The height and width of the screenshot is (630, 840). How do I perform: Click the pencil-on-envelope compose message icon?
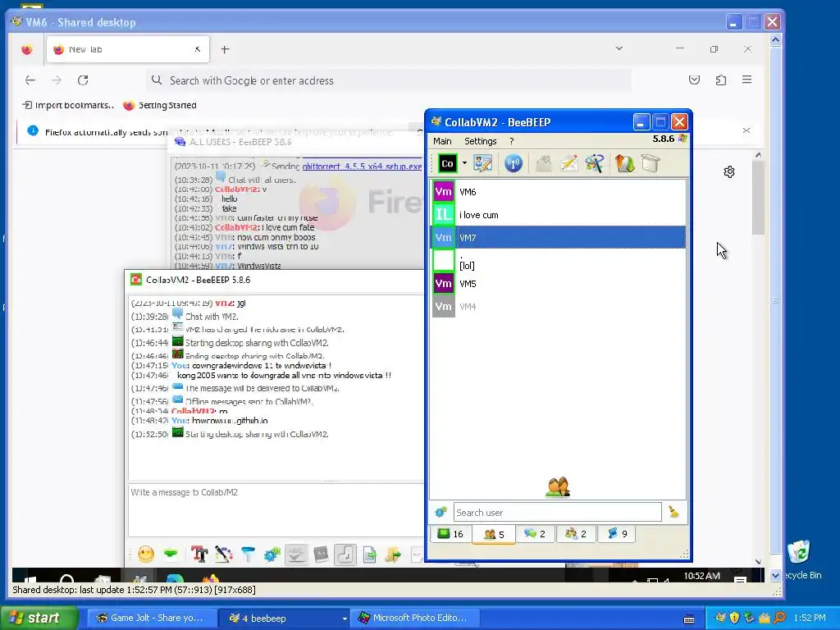pos(569,163)
